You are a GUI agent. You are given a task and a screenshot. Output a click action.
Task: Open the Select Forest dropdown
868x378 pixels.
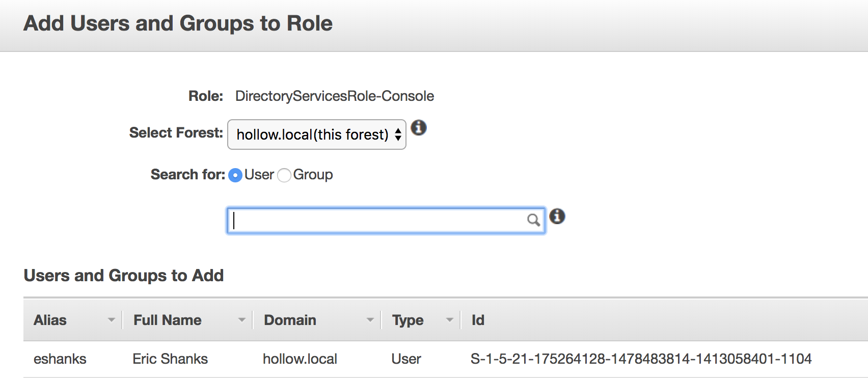(316, 134)
